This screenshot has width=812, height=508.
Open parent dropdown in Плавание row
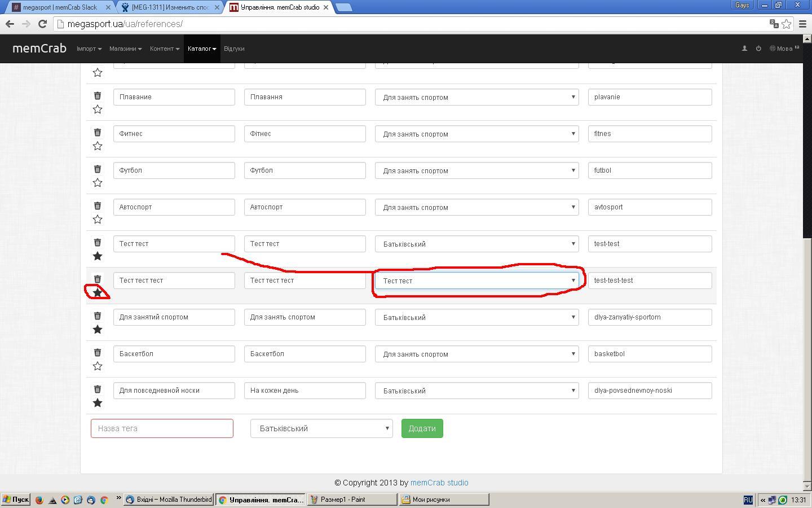point(476,97)
